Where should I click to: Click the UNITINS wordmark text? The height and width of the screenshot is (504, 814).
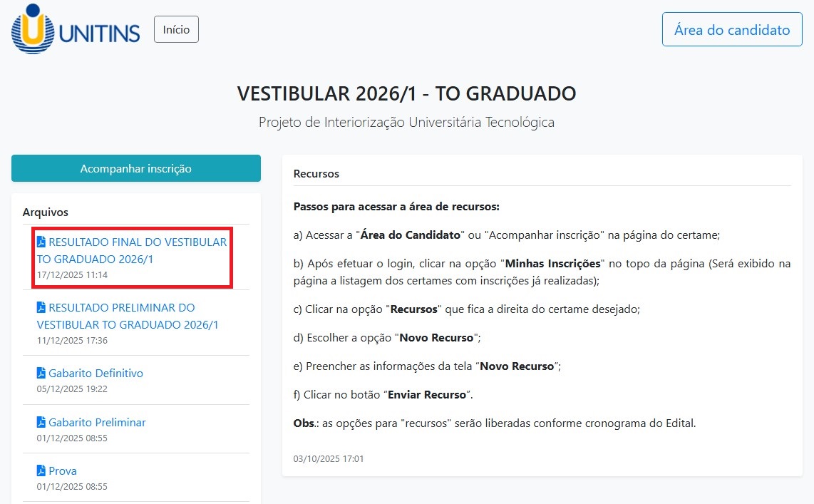pyautogui.click(x=100, y=32)
